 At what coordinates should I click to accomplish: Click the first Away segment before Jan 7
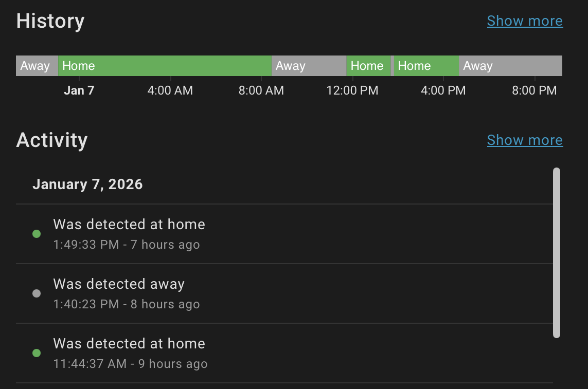[x=37, y=66]
